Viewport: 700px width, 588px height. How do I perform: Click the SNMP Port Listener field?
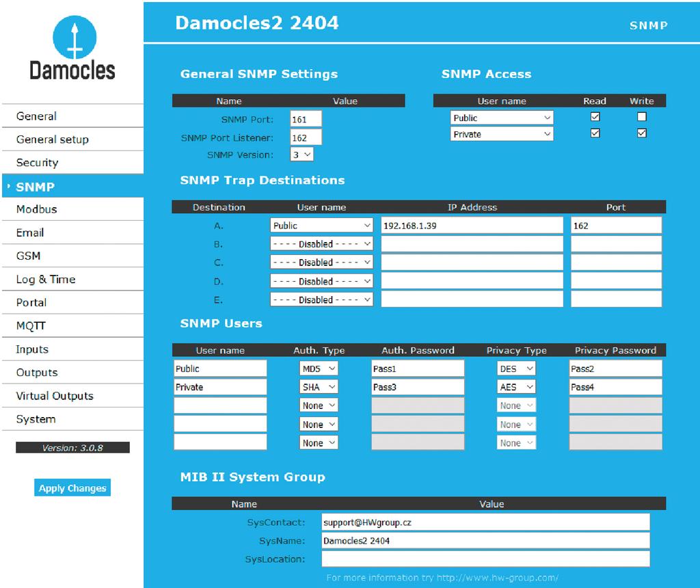click(306, 137)
